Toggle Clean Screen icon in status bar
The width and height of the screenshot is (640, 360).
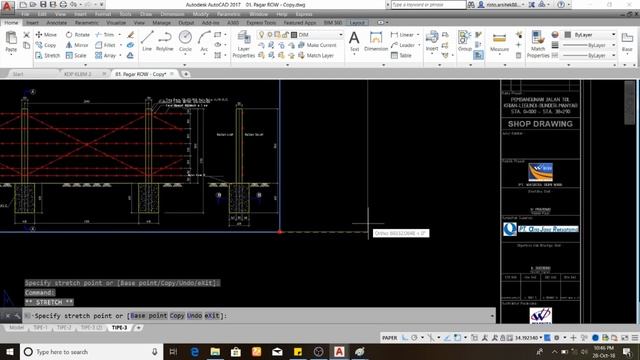624,338
